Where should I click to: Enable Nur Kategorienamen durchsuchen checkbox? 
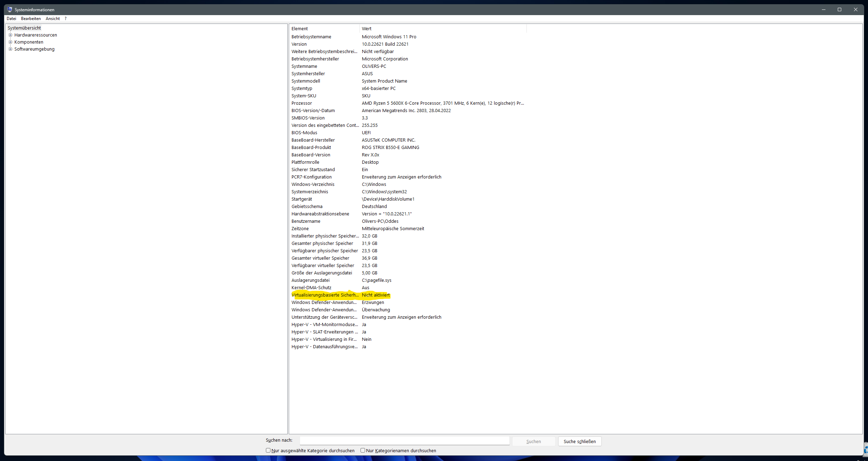click(x=363, y=450)
